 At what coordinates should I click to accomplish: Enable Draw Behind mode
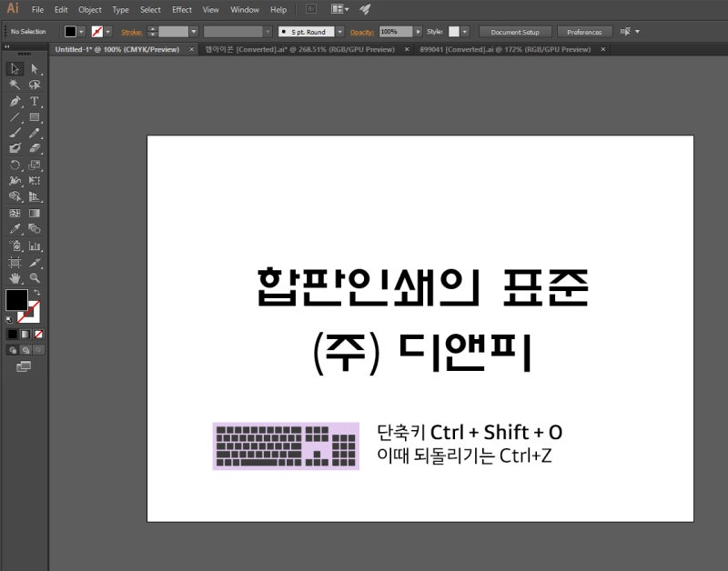[25, 350]
